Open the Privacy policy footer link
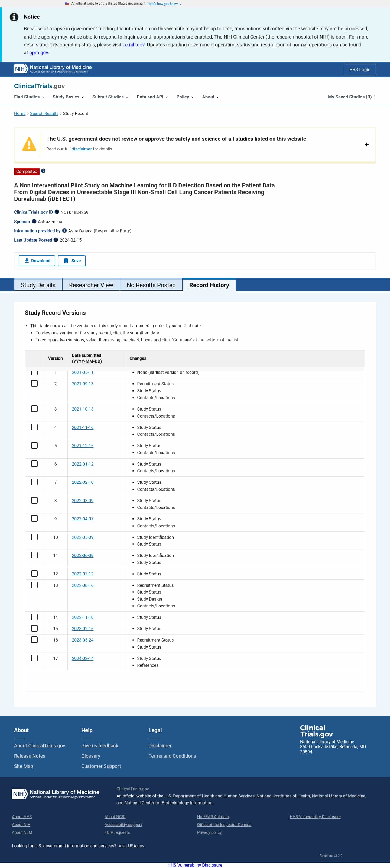Screen dimensions: 390x868 [x=209, y=832]
